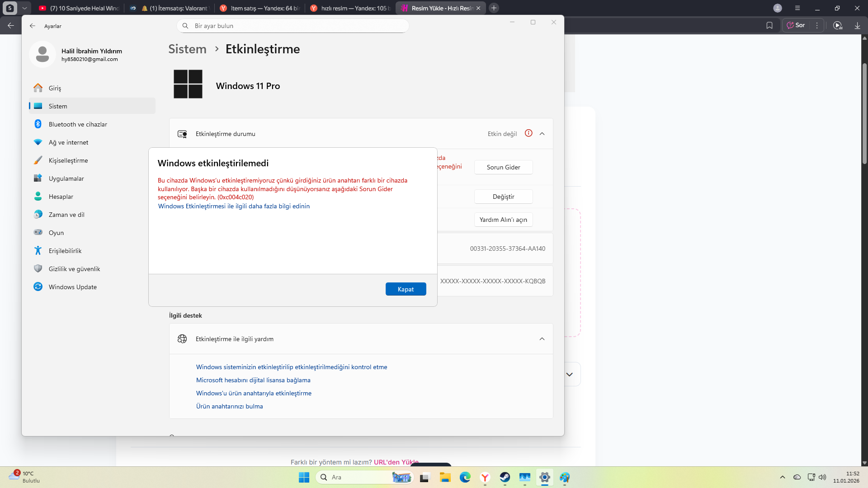This screenshot has width=868, height=488.
Task: Expand dropdown chevron on webpage right side
Action: 570,374
